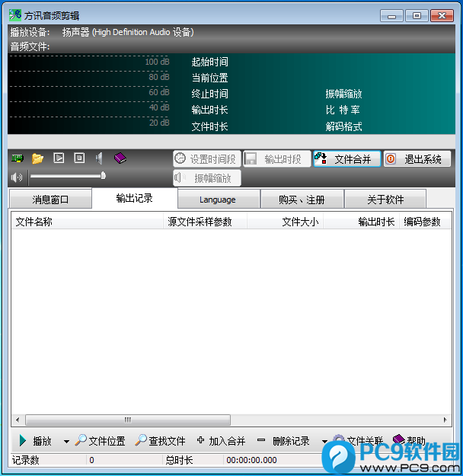This screenshot has width=463, height=476.
Task: Click the sound card device icon
Action: pyautogui.click(x=18, y=158)
